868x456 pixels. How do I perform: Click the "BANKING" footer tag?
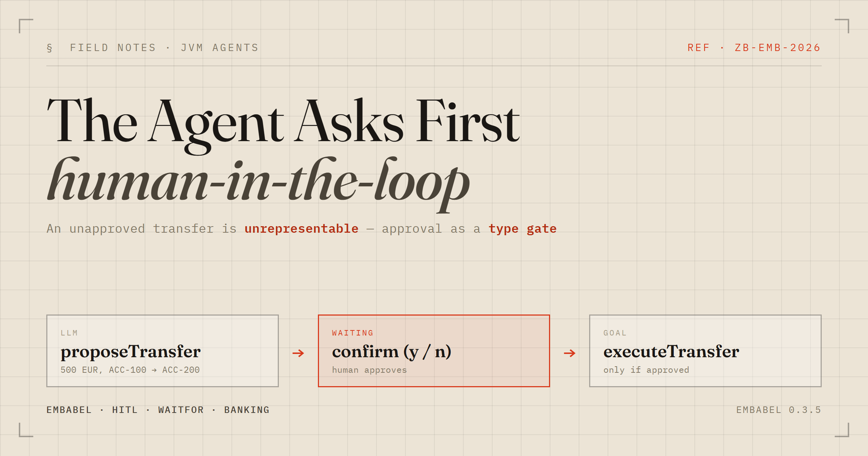click(247, 410)
